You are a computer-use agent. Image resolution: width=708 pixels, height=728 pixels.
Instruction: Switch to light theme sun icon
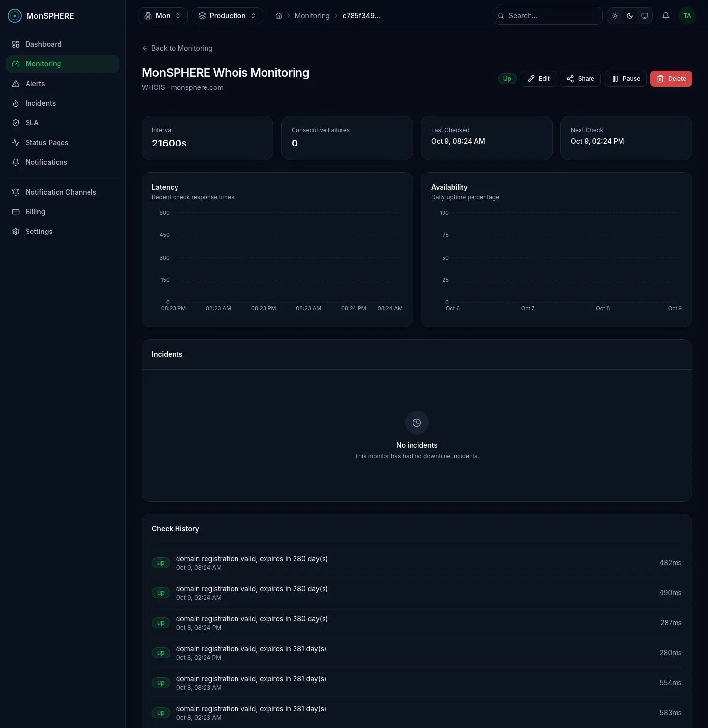pos(615,16)
